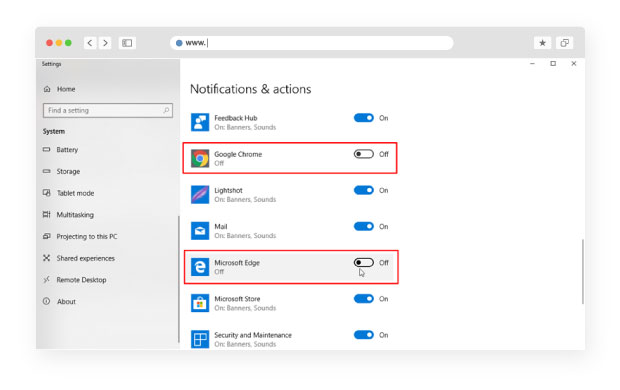Toggle the browser sidebar panel icon
620x390 pixels.
tap(127, 43)
